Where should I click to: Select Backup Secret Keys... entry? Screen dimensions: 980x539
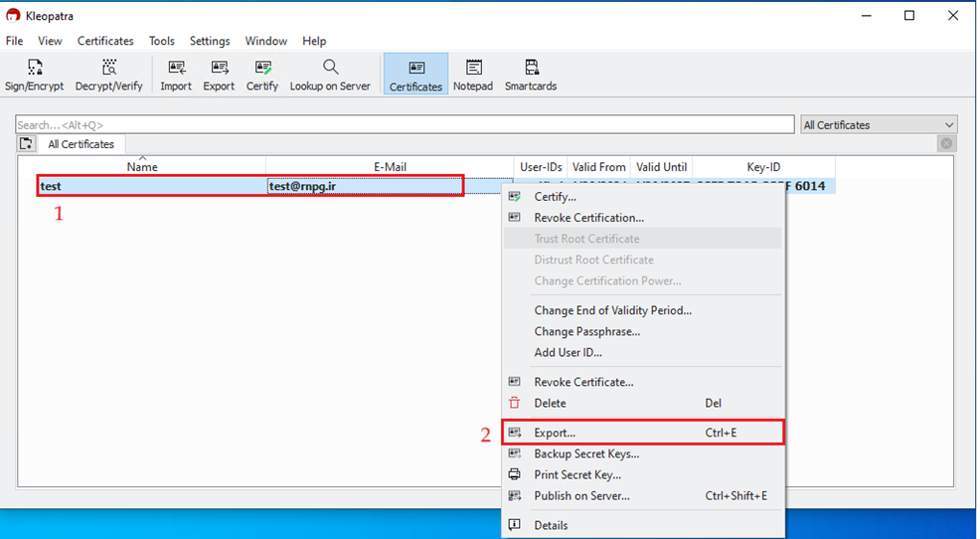coord(642,453)
